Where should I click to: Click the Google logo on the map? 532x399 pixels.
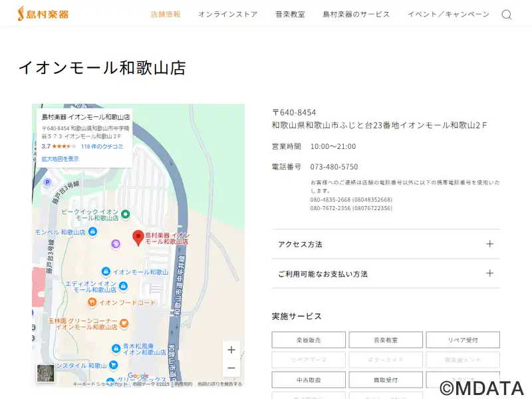pos(138,376)
